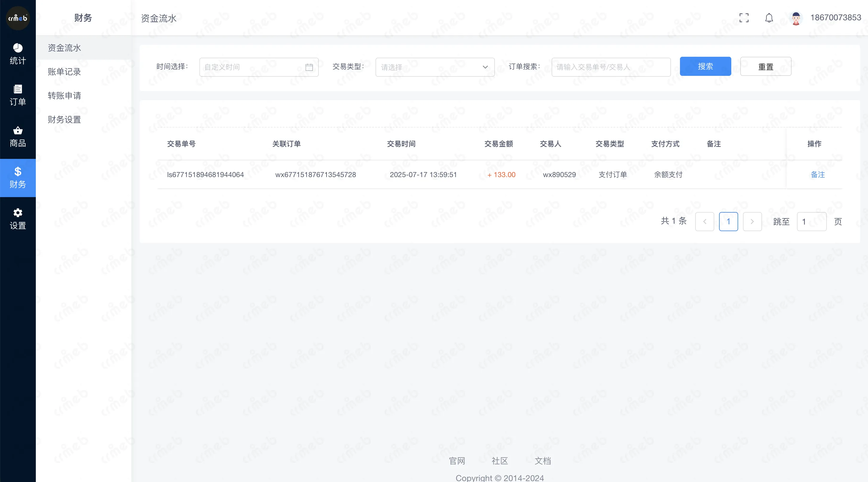The width and height of the screenshot is (868, 482).
Task: Open the calendar icon in time picker
Action: pyautogui.click(x=309, y=67)
